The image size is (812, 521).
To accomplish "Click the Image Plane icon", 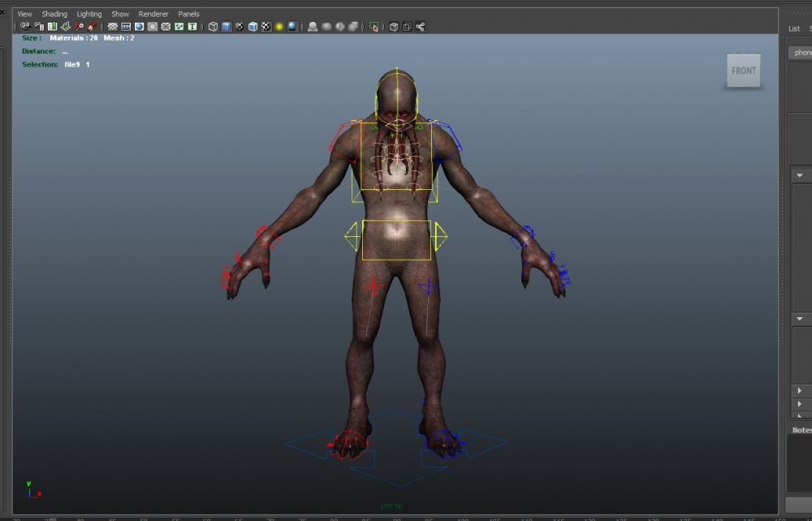I will point(66,27).
